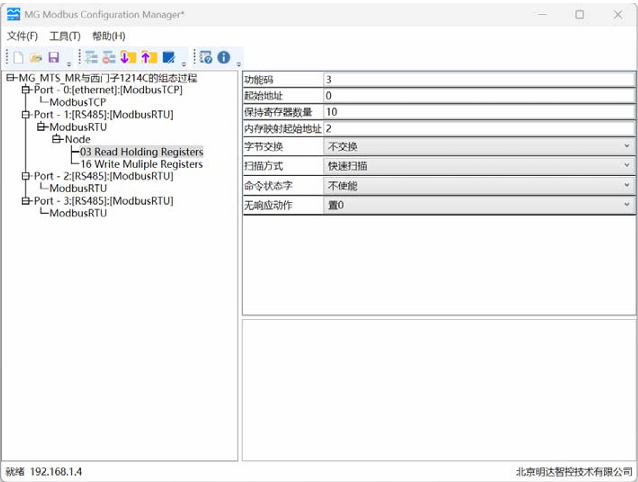Click the blue info circle icon
Image resolution: width=638 pixels, height=482 pixels.
(224, 58)
